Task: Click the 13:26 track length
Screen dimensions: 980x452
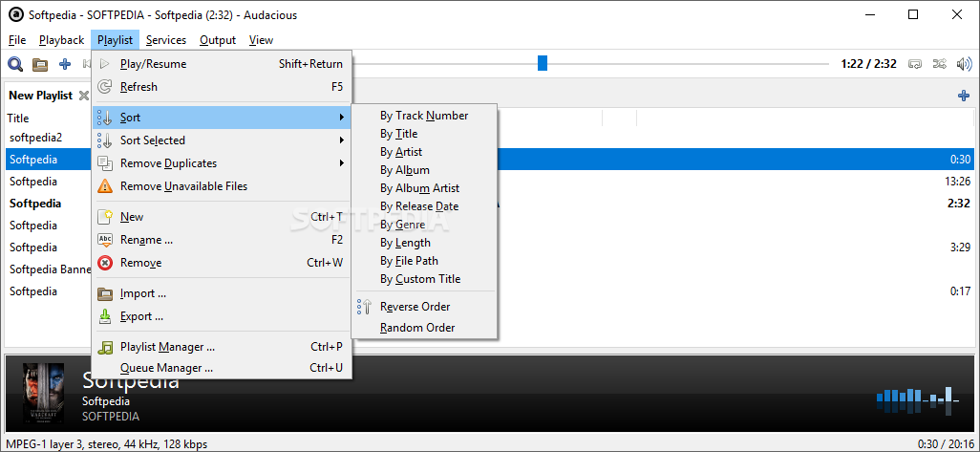Action: click(959, 182)
